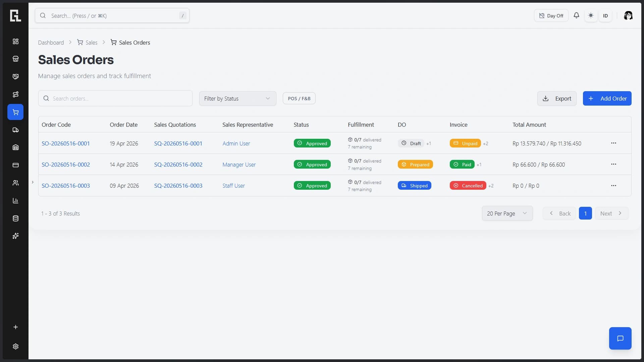Click the Back pagination button
Viewport: 644px width, 362px height.
click(x=559, y=213)
